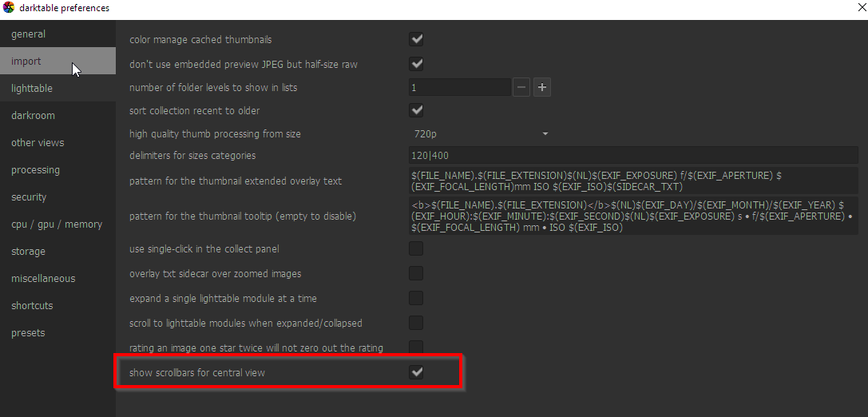The image size is (868, 417).
Task: Go to the other views tab
Action: point(57,142)
